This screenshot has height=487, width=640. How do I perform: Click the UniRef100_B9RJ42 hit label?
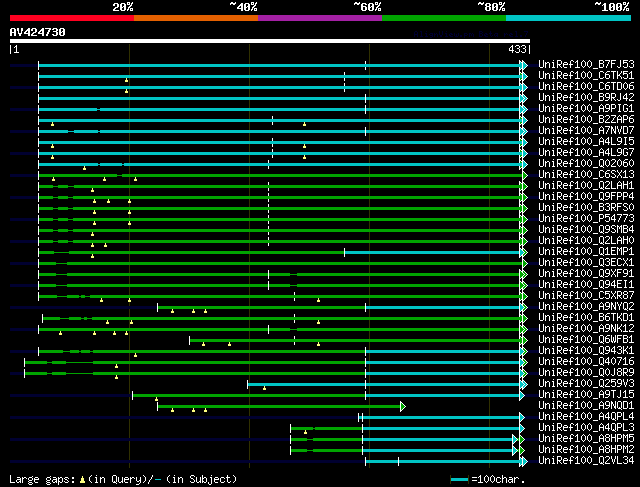point(586,98)
